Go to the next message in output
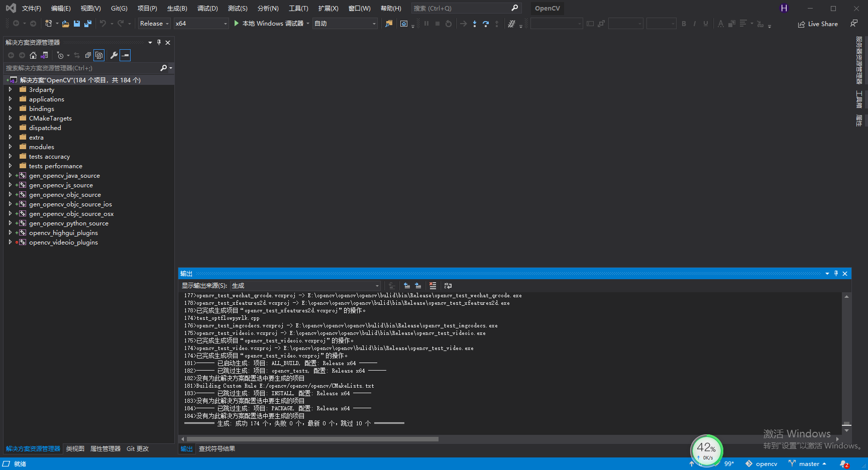The width and height of the screenshot is (868, 470). (418, 286)
